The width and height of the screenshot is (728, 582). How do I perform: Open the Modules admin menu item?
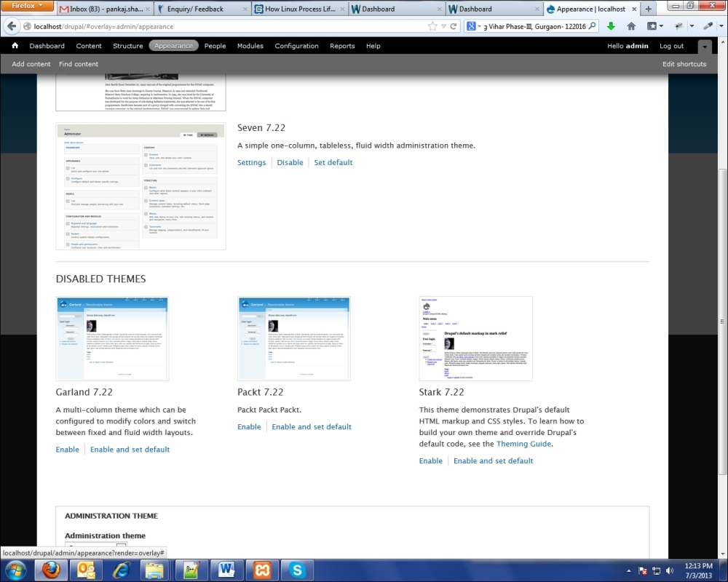(x=250, y=46)
